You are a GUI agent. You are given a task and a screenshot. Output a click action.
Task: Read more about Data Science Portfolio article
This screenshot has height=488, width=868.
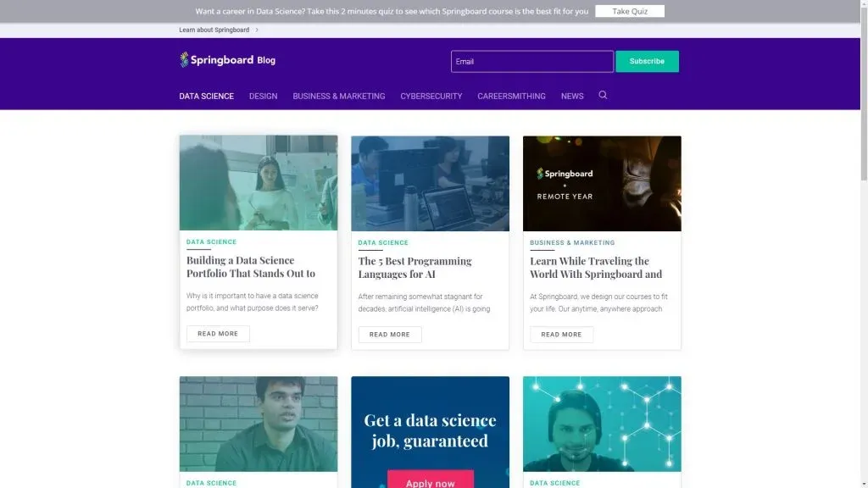(218, 334)
